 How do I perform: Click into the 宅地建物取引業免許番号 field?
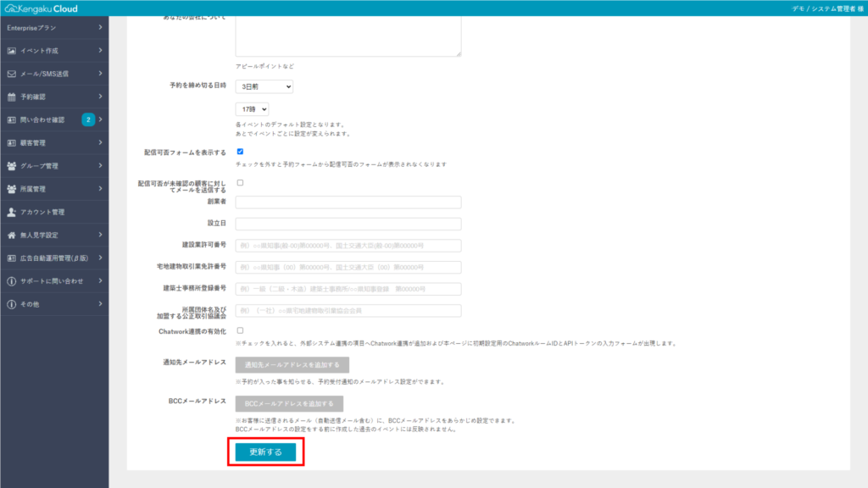[348, 267]
